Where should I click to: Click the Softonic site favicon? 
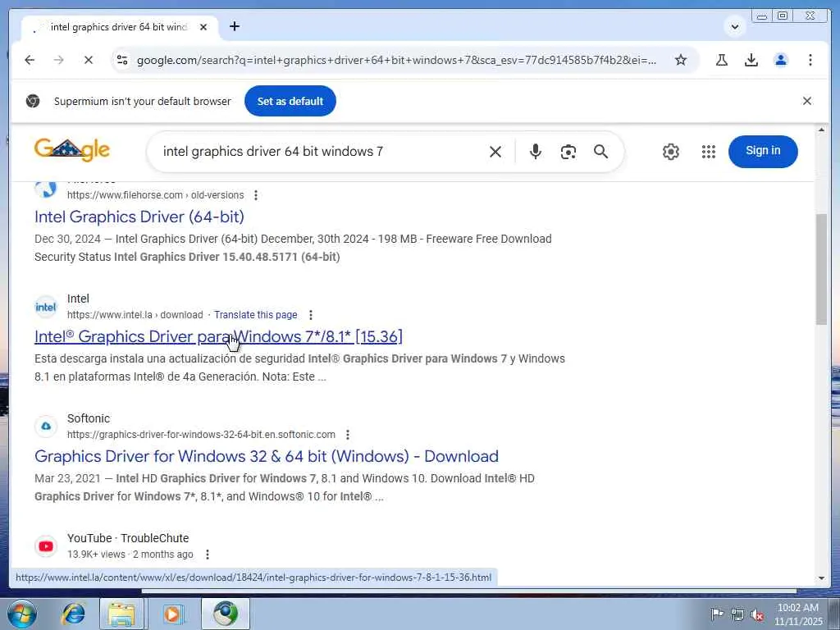(46, 427)
